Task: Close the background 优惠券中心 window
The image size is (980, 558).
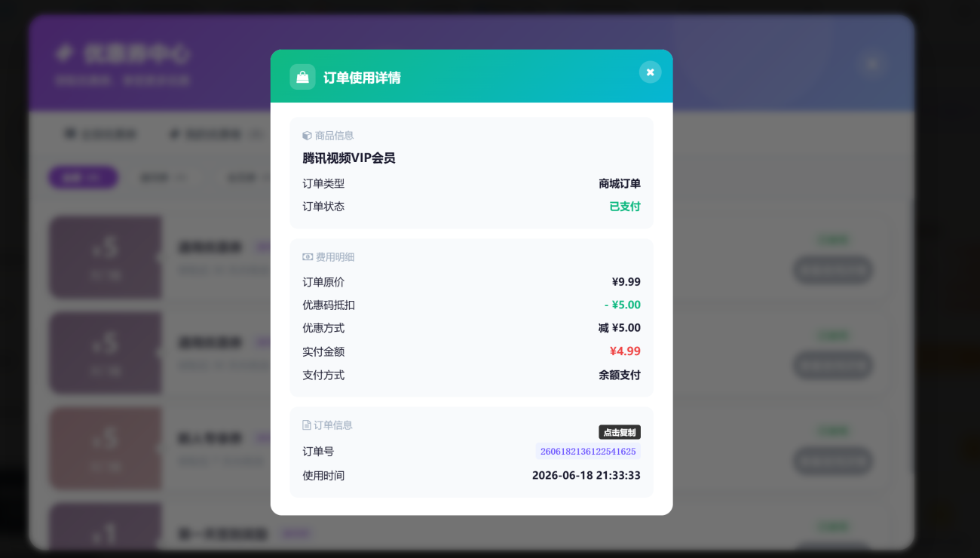Action: (872, 64)
